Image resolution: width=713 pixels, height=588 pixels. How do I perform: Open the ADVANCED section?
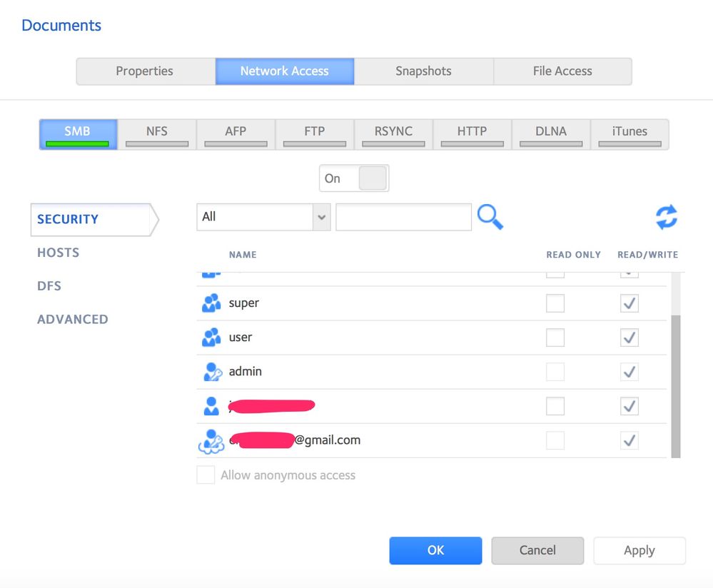[x=73, y=319]
